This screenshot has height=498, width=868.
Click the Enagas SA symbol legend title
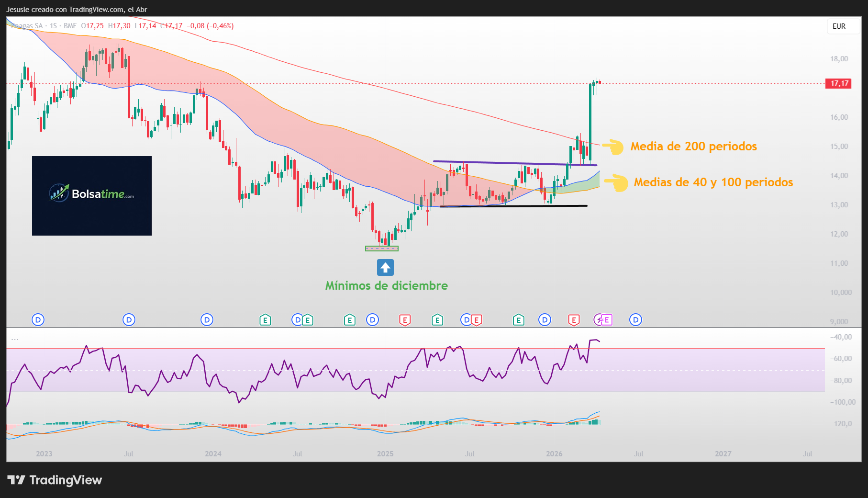28,26
